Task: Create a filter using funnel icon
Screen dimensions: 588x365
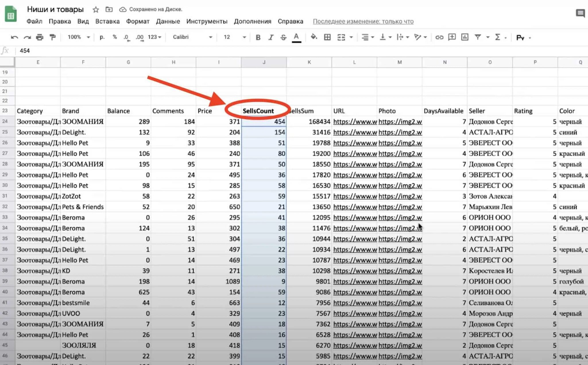Action: [x=478, y=37]
